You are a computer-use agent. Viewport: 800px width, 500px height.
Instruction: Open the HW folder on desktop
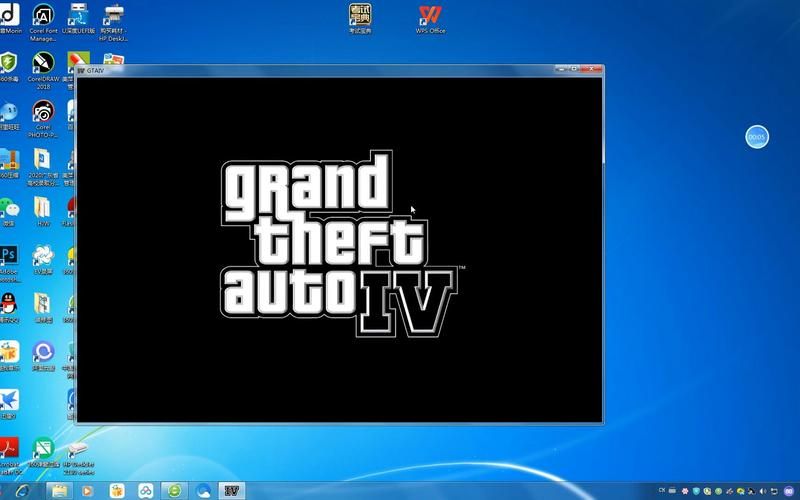point(43,211)
